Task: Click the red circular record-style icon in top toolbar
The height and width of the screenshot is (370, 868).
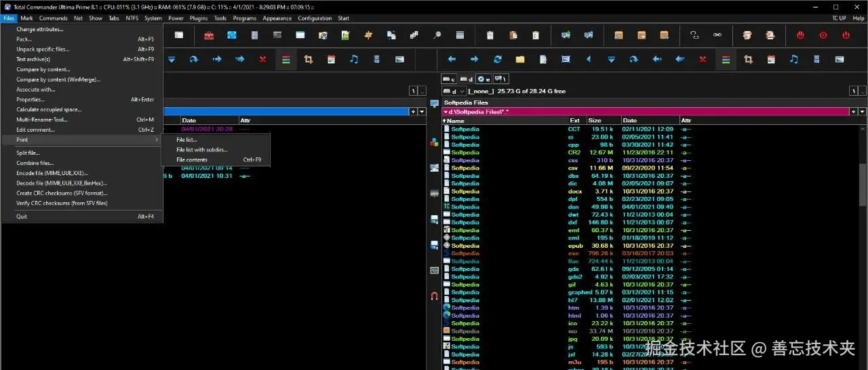Action: (x=823, y=35)
